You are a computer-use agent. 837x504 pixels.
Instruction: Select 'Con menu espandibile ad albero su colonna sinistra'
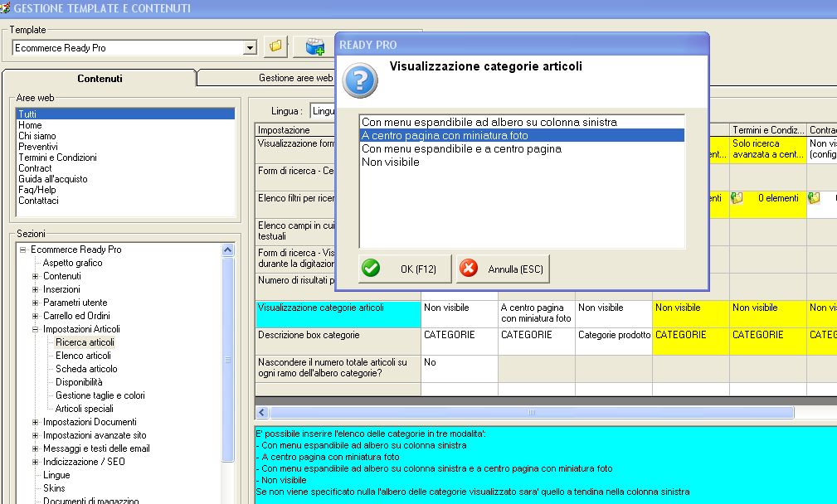522,122
